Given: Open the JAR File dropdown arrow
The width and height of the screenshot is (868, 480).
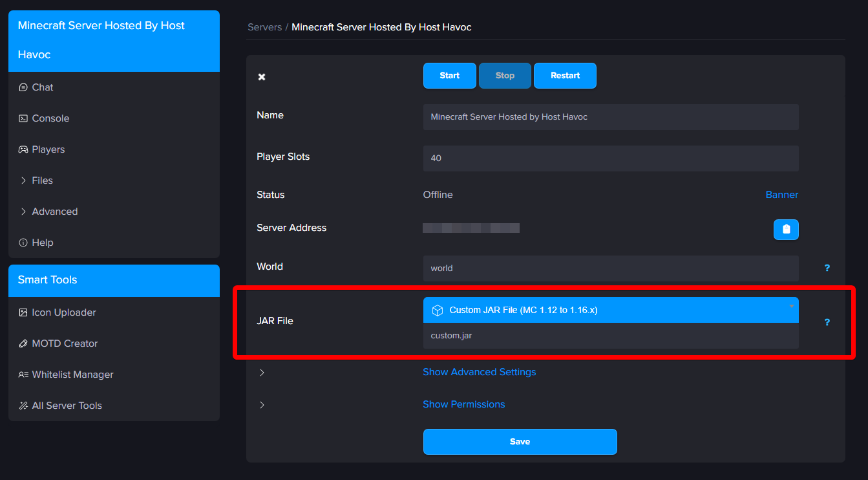Looking at the screenshot, I should pos(791,306).
